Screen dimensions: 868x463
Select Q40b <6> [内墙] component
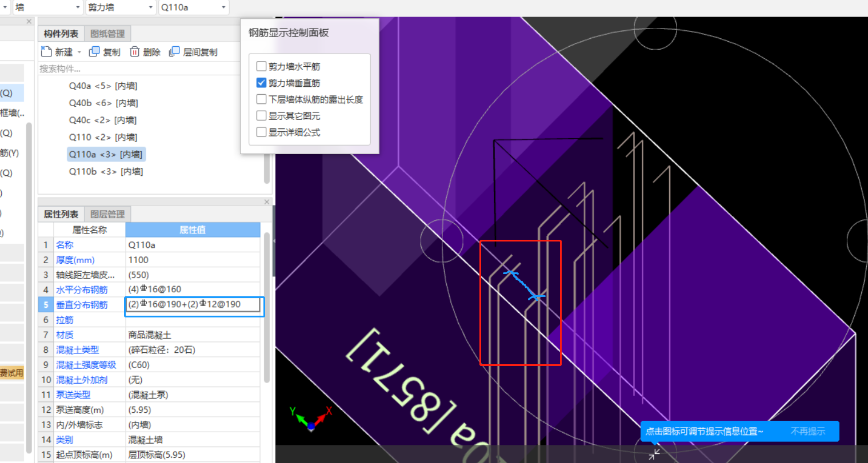pyautogui.click(x=103, y=103)
